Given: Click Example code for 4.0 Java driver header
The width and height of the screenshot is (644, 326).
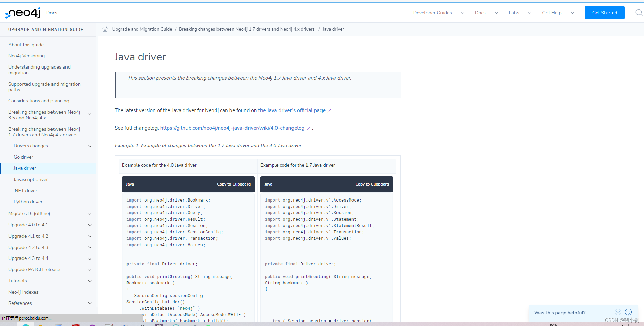Looking at the screenshot, I should click(x=159, y=165).
